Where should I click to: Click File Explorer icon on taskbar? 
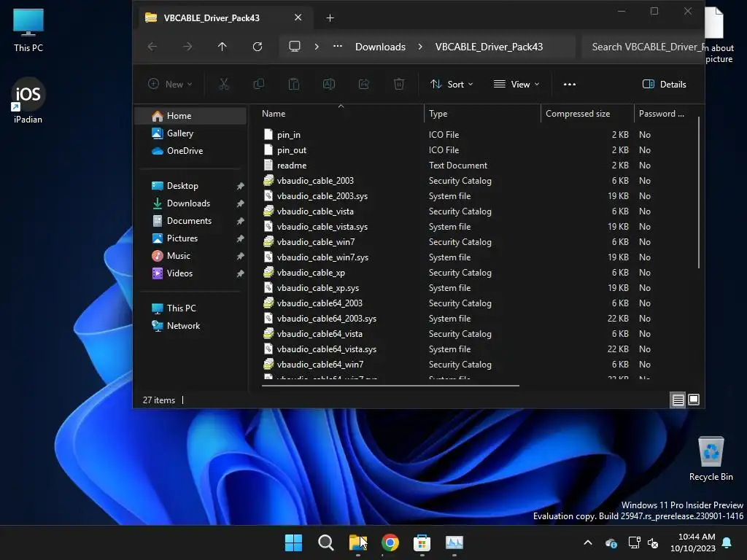click(x=357, y=542)
